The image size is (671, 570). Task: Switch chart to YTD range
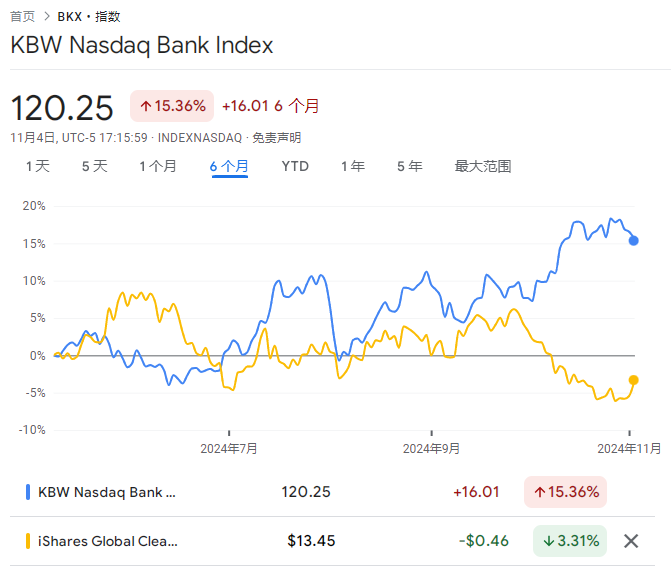point(295,166)
